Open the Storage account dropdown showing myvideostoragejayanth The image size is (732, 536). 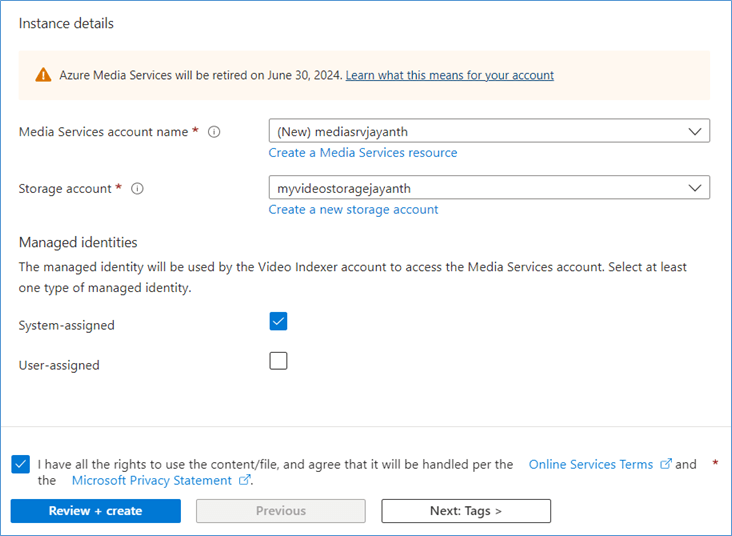tap(489, 187)
